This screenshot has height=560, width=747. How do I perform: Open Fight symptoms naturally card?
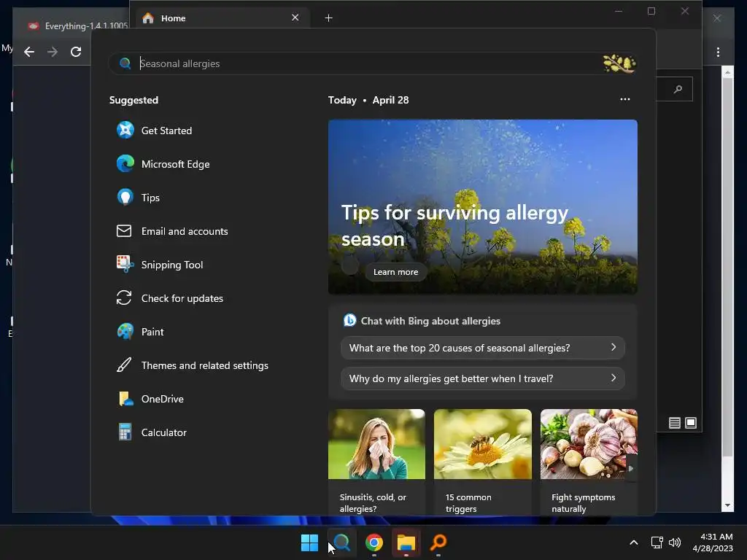tap(589, 462)
